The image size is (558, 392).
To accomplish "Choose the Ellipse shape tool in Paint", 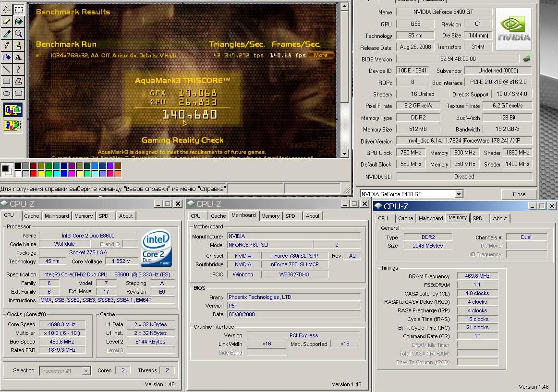I will point(6,94).
